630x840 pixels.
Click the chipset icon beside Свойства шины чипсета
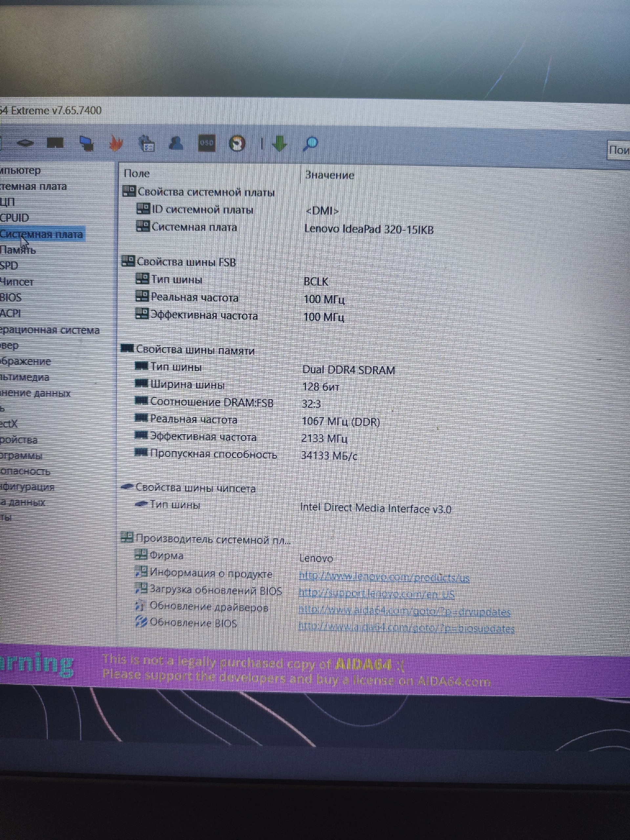[127, 487]
